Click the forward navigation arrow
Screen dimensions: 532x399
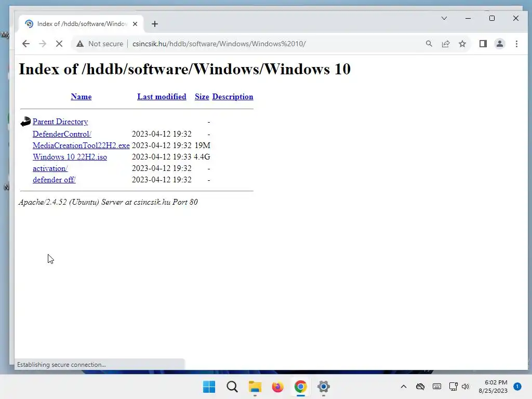click(43, 44)
